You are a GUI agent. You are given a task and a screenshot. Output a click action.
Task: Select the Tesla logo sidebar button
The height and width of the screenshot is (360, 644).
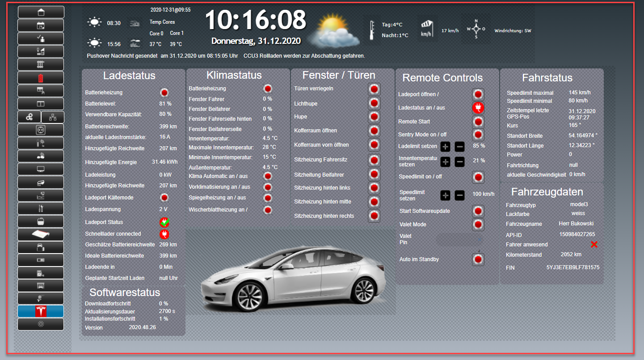point(41,311)
